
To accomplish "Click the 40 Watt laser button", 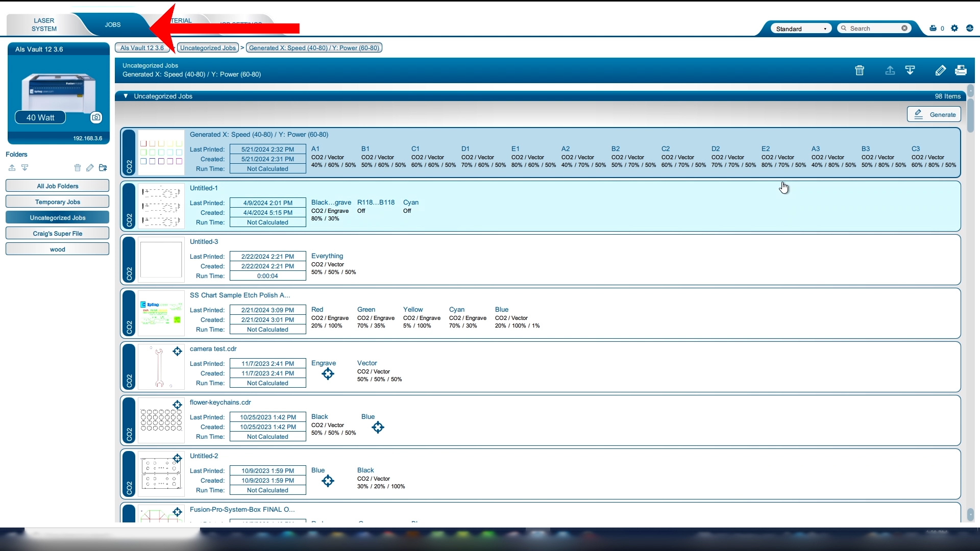I will coord(40,117).
